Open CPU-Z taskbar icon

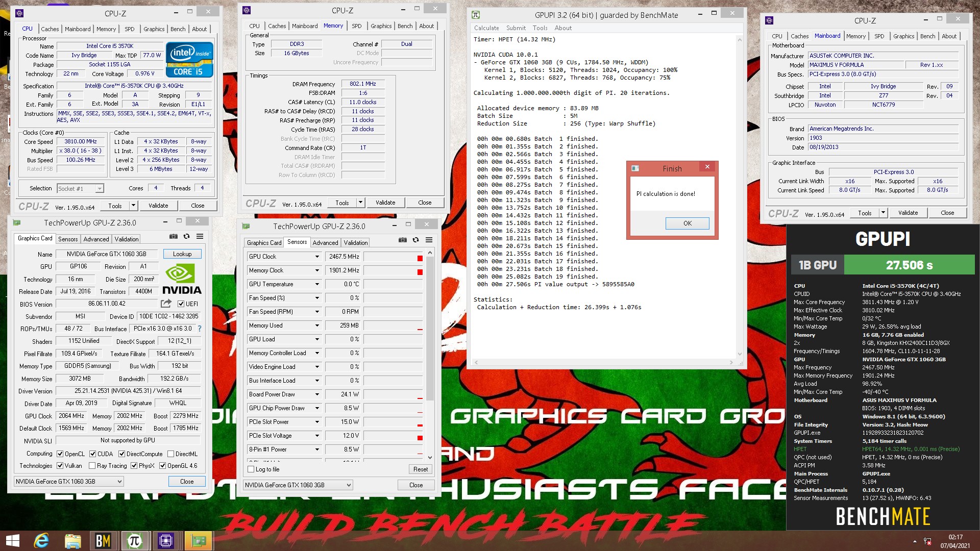(x=166, y=541)
